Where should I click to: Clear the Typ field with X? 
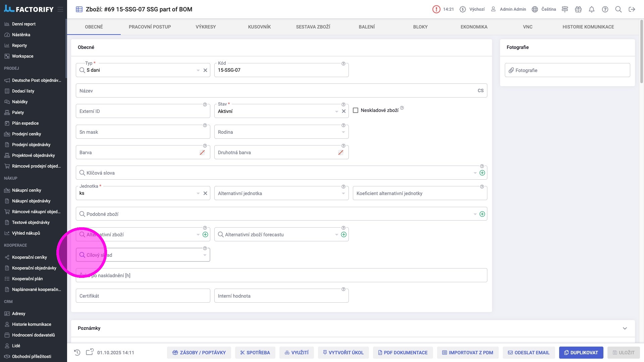205,70
